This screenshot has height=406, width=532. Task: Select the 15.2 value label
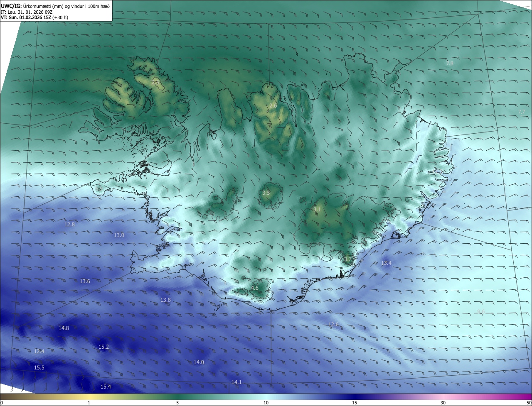coord(103,347)
